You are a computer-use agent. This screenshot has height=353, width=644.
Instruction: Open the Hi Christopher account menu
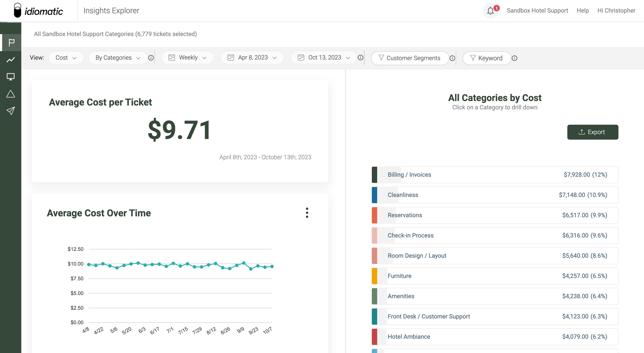pos(616,10)
